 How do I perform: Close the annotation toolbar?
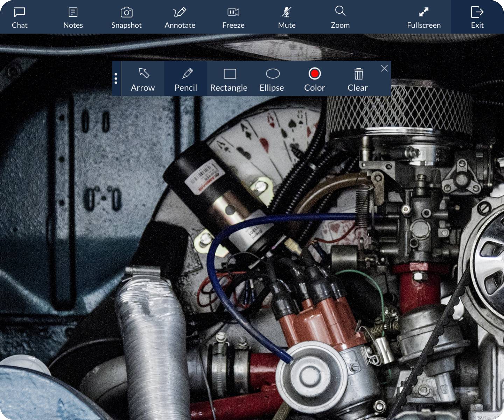384,68
